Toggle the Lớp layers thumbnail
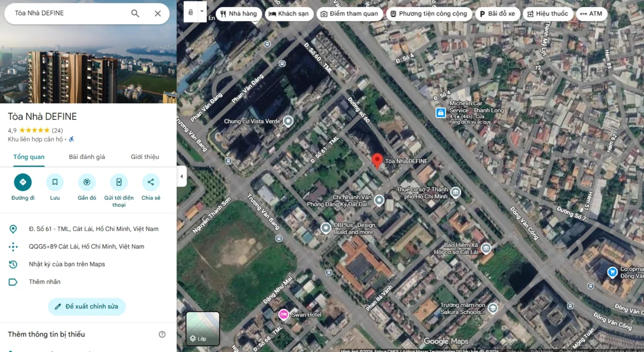This screenshot has width=644, height=352. tap(203, 328)
